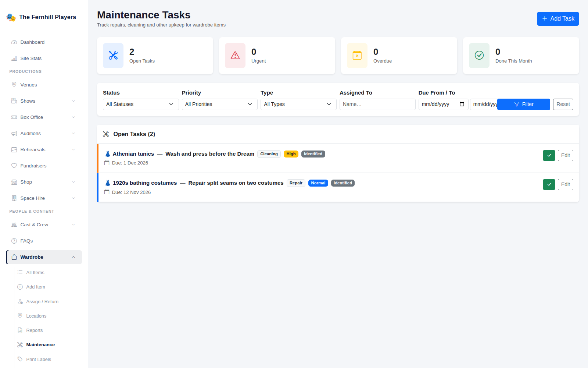
Task: Mark 1920s bathing costumes task complete
Action: click(x=549, y=185)
